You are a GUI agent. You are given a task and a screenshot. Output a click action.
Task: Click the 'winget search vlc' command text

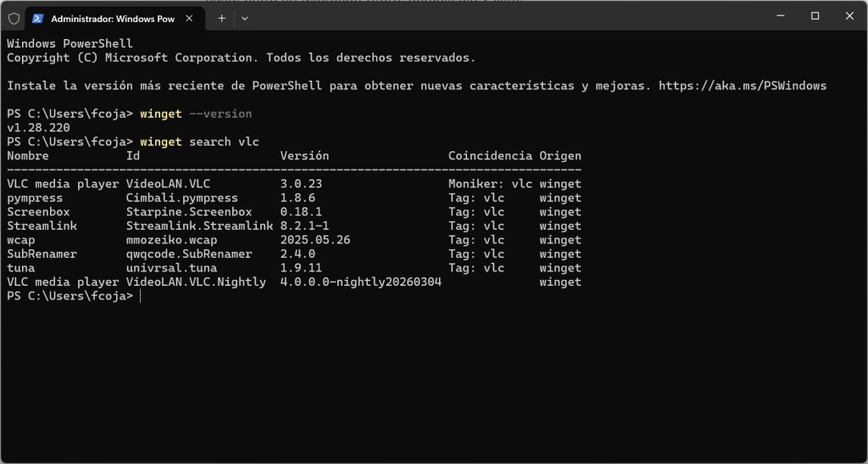pos(199,142)
